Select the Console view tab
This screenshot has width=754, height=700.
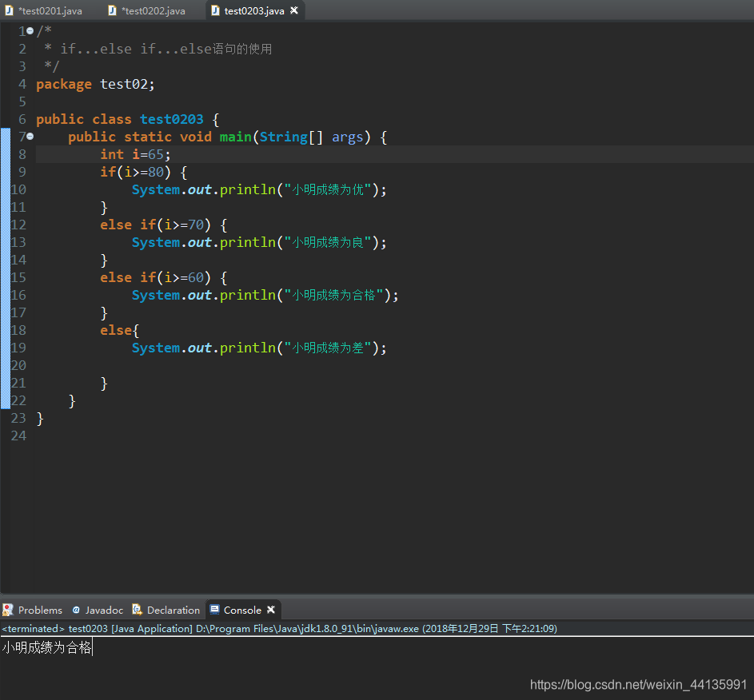(x=242, y=610)
